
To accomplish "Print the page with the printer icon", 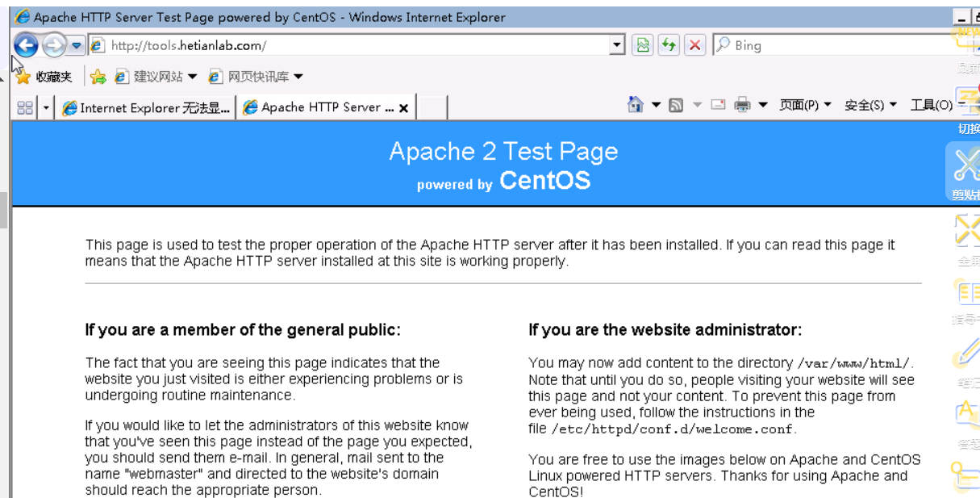I will click(742, 105).
